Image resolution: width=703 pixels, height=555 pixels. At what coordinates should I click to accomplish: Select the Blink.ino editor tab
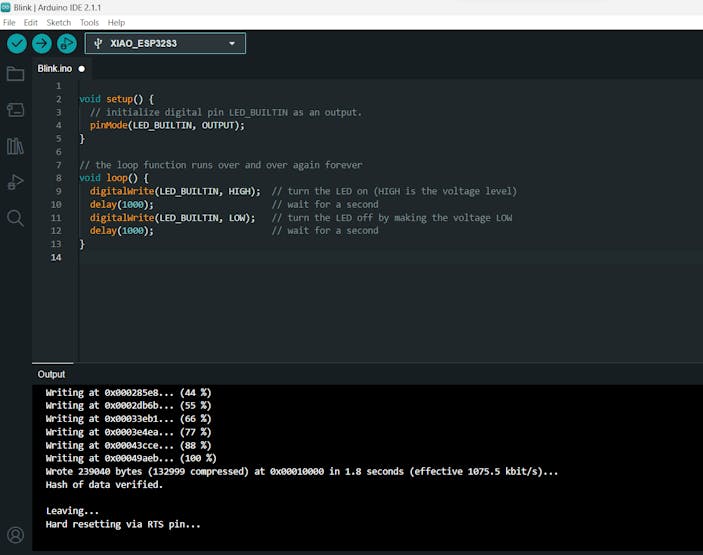click(x=55, y=69)
